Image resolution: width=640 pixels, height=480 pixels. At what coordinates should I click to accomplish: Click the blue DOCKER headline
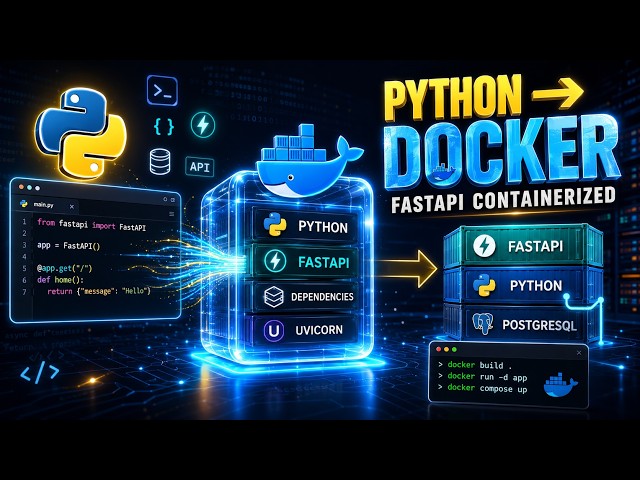502,152
